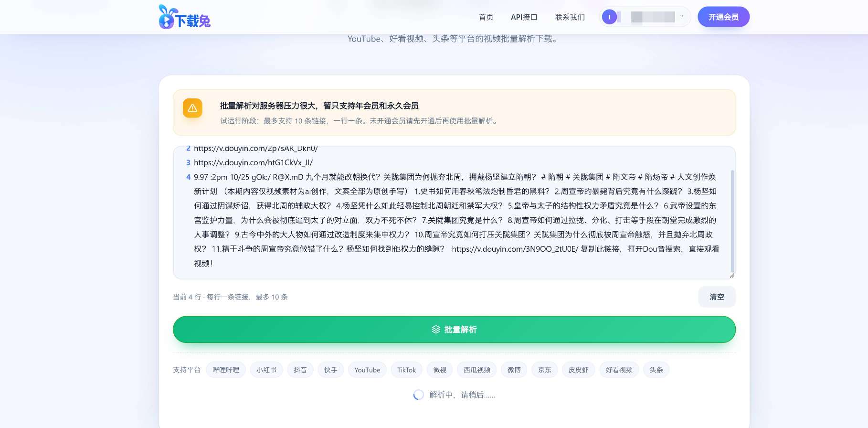The image size is (868, 428).
Task: Click inside the batch links text area
Action: pos(454,213)
